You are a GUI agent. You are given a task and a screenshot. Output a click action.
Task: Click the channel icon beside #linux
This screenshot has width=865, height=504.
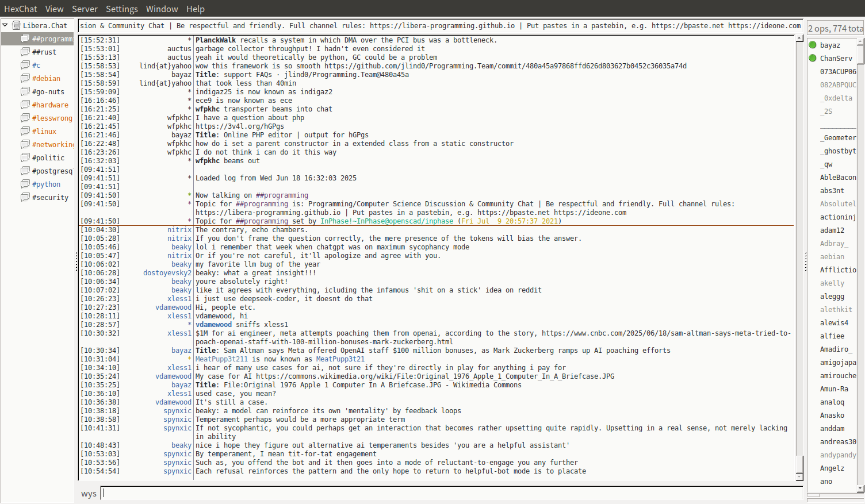[x=25, y=131]
